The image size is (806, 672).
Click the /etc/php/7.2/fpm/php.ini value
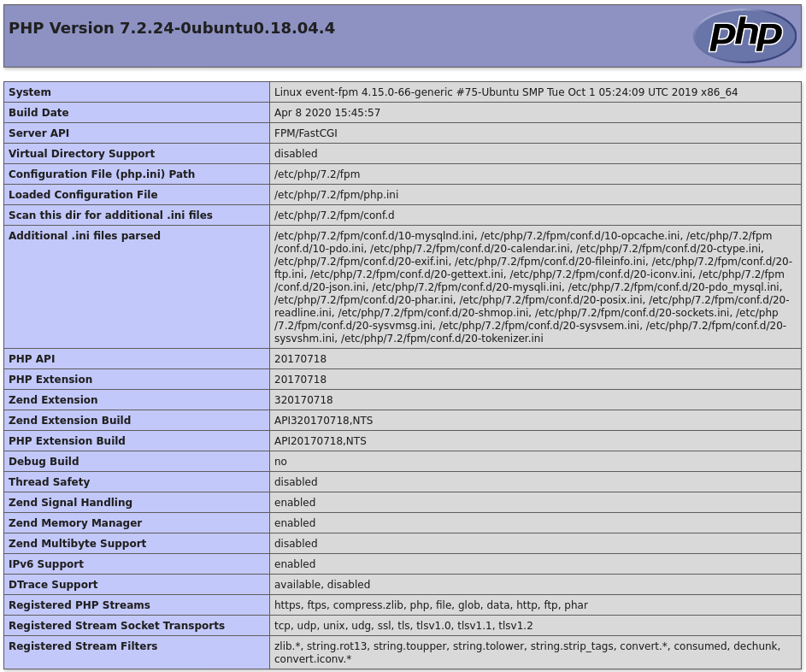pos(336,195)
